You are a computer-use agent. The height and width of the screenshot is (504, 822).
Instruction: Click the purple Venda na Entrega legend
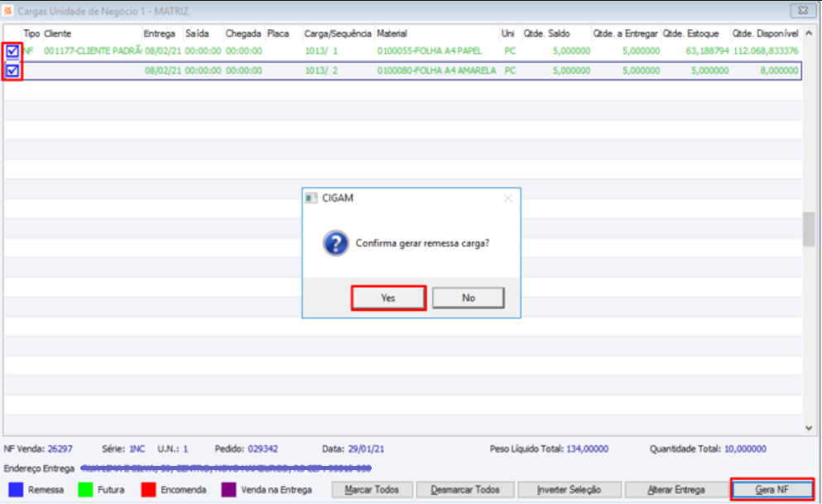point(228,490)
